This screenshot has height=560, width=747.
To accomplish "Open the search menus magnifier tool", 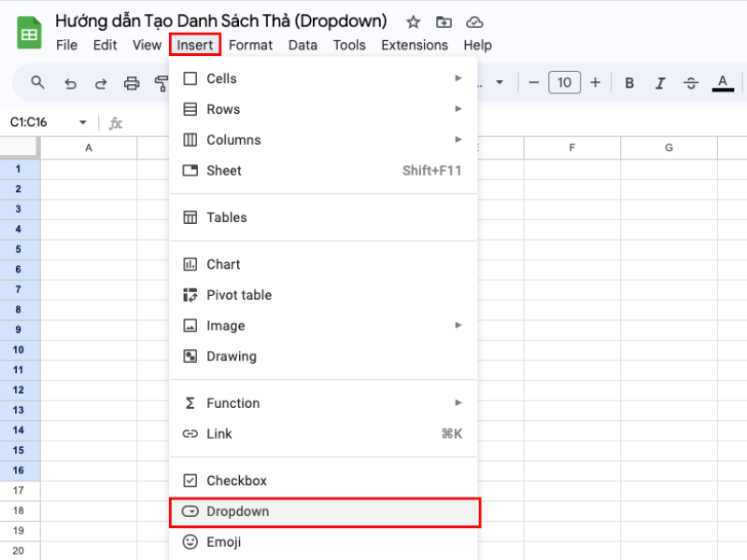I will [38, 83].
